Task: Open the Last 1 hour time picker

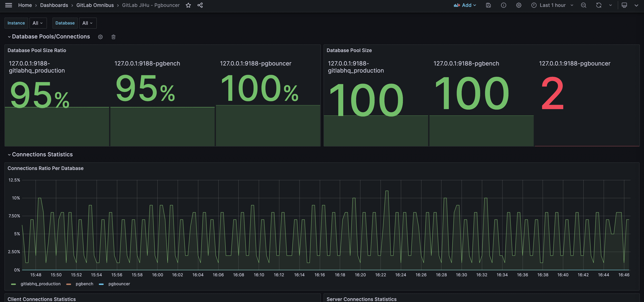Action: coord(552,5)
